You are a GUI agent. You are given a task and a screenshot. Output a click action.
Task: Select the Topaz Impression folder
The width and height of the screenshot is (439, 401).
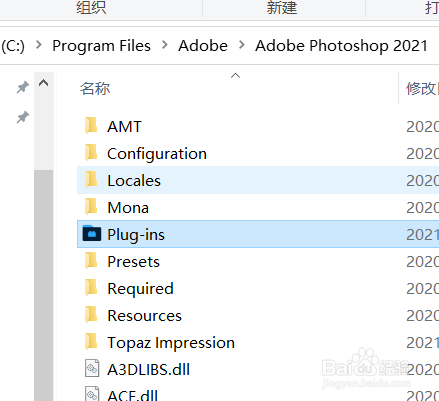pos(258,343)
